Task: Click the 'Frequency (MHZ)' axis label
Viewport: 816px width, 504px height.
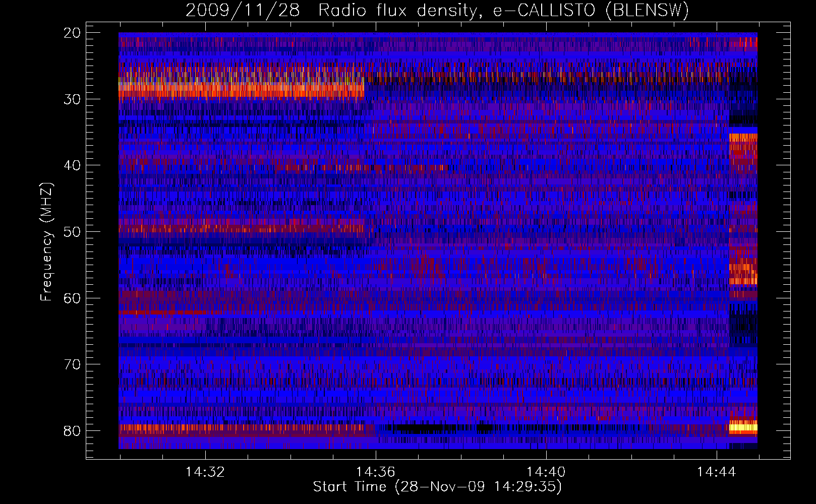Action: (46, 242)
